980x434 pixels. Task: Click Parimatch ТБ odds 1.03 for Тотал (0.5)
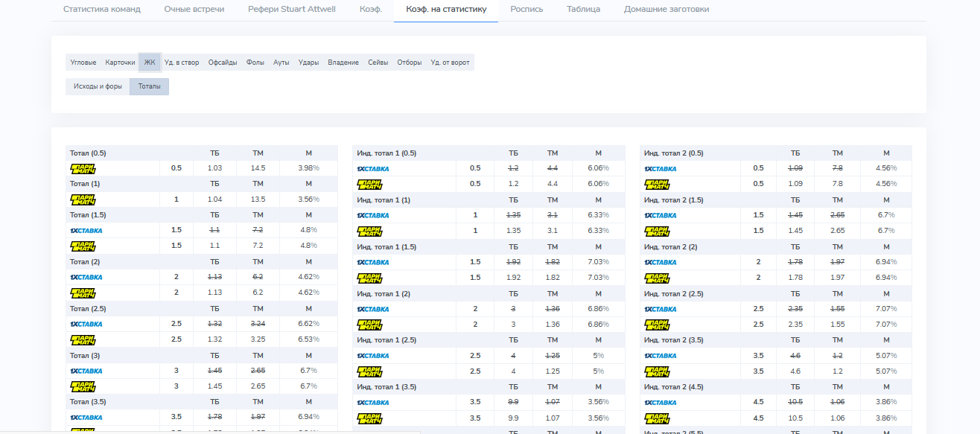click(214, 168)
